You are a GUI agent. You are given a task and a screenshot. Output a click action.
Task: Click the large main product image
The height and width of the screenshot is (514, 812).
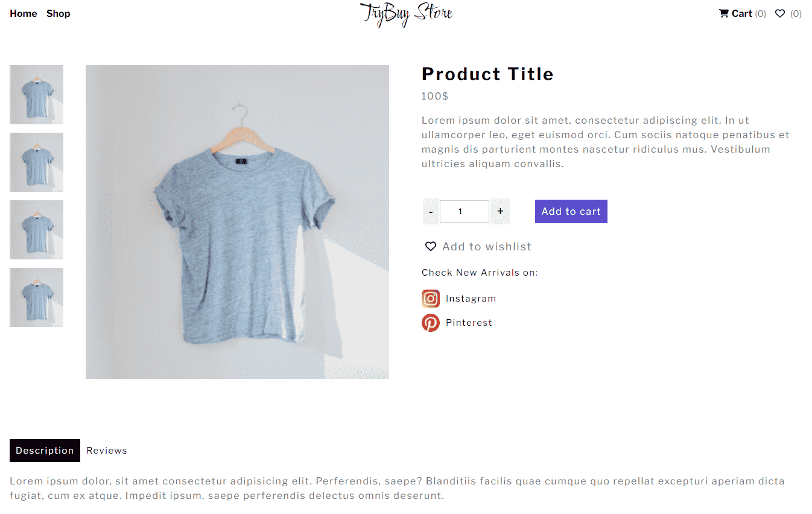coord(237,221)
